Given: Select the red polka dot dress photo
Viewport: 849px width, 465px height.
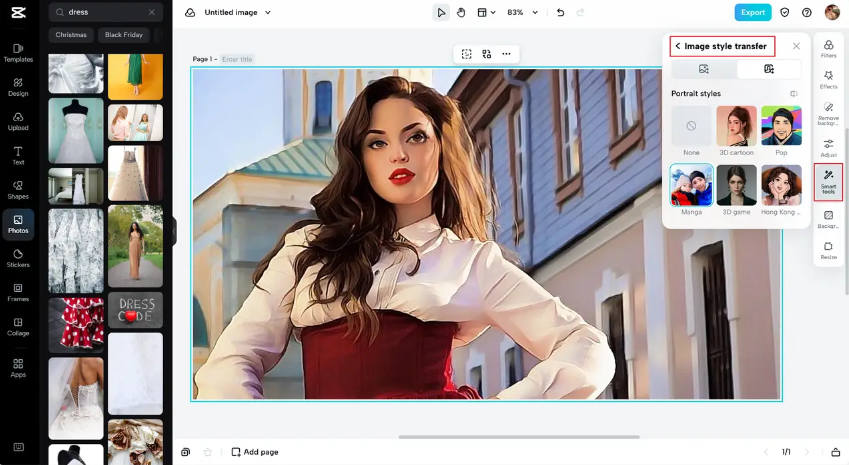Looking at the screenshot, I should pos(76,325).
